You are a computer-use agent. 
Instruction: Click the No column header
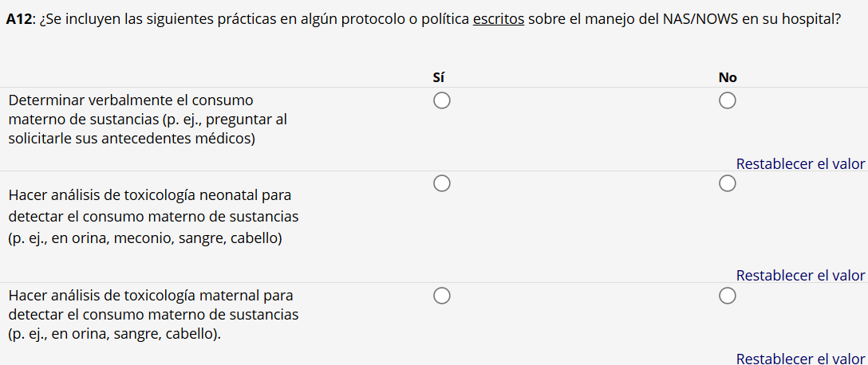pos(727,77)
